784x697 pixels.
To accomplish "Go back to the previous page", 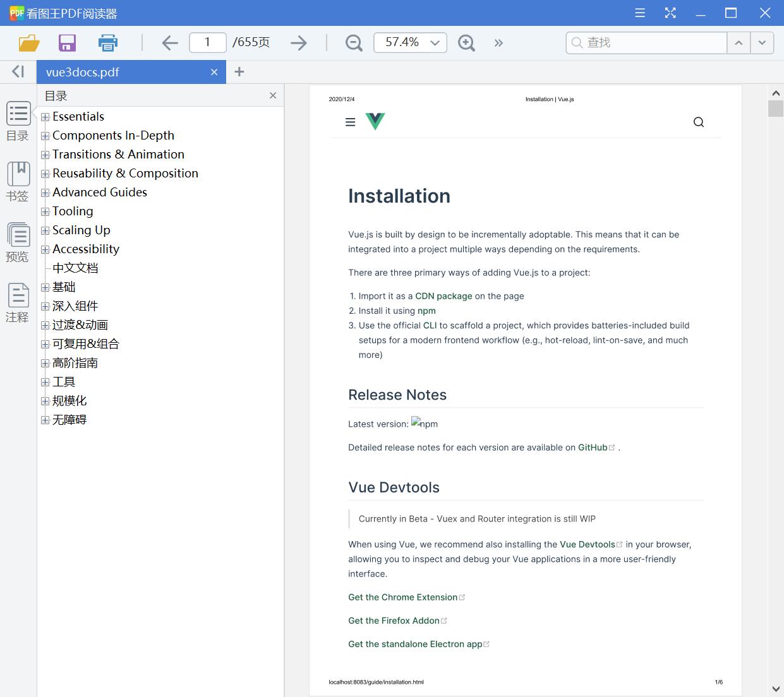I will tap(169, 42).
